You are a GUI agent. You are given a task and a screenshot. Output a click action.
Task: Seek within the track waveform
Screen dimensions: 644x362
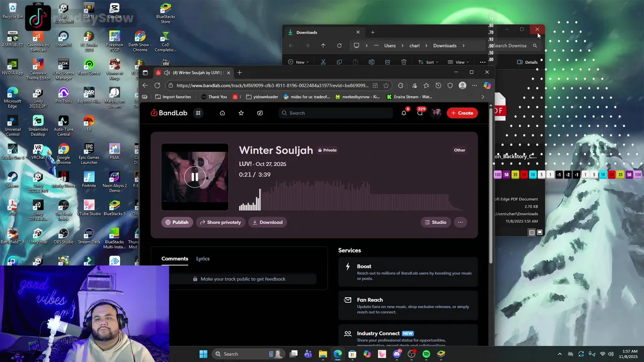[x=352, y=196]
